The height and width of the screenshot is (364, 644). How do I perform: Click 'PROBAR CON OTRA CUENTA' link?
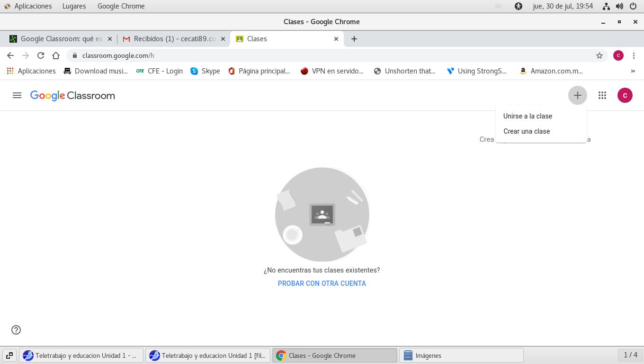pyautogui.click(x=322, y=283)
